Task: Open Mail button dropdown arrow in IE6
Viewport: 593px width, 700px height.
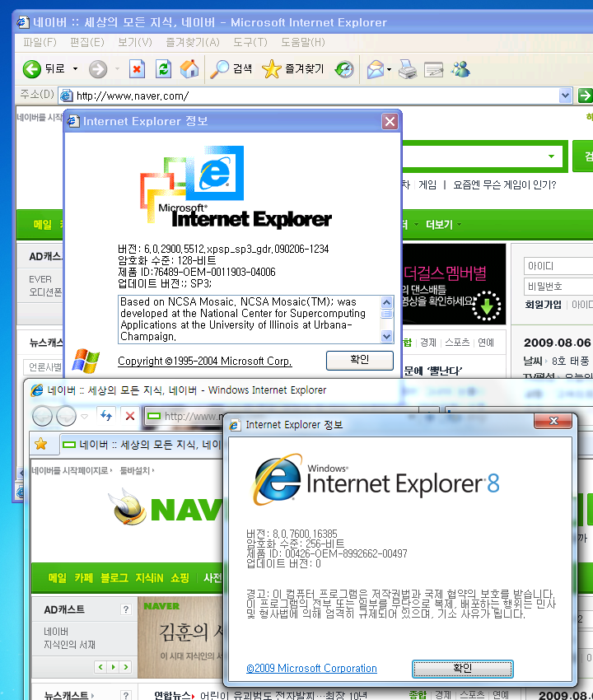Action: (389, 69)
